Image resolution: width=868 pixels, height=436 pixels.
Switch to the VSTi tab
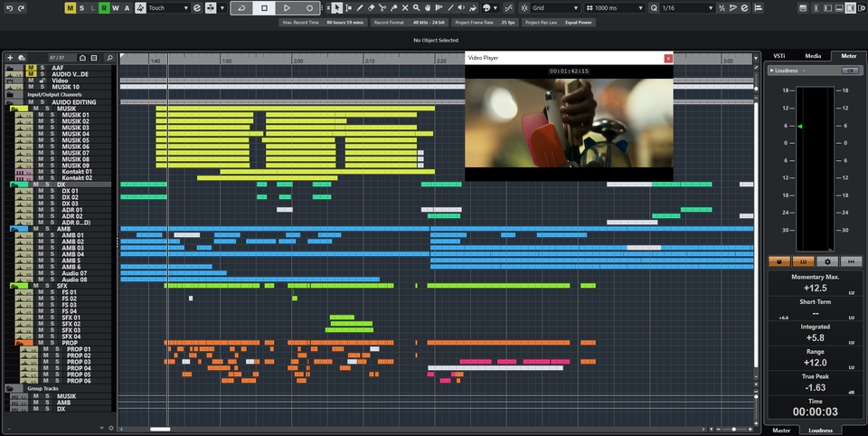pos(778,56)
